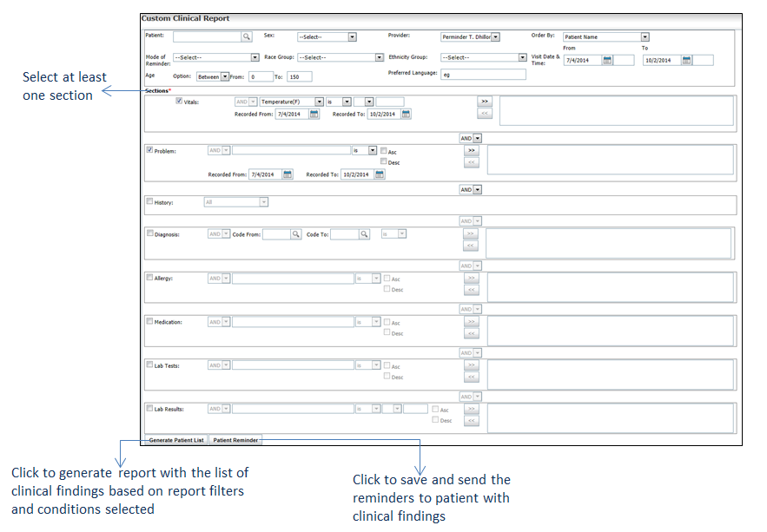Remove Medication condition with << button
The height and width of the screenshot is (532, 767).
[471, 333]
